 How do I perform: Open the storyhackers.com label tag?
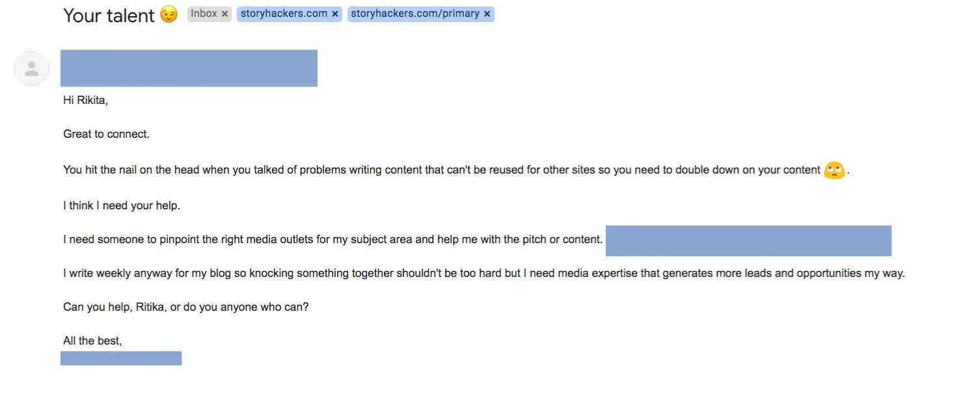point(284,14)
